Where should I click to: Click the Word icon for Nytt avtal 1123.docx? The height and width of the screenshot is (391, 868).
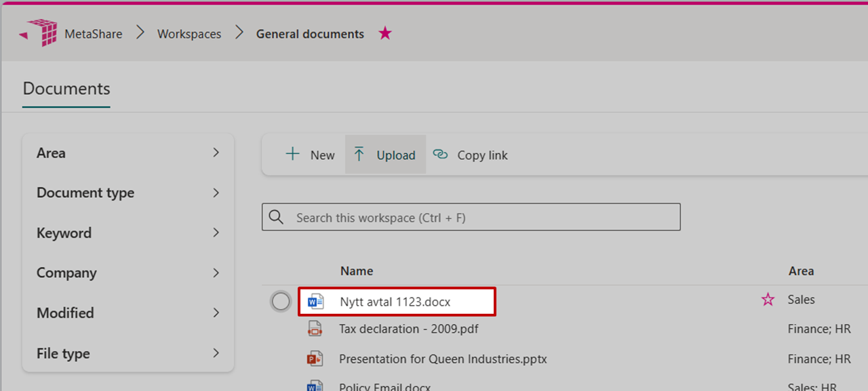coord(315,302)
